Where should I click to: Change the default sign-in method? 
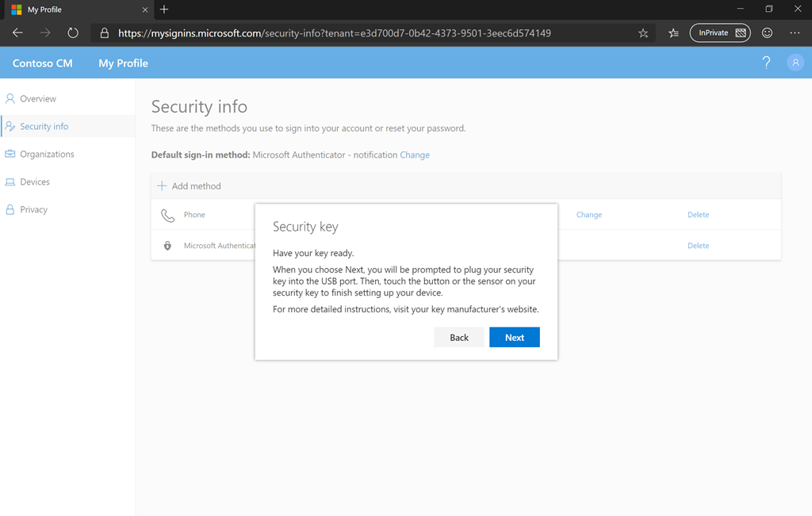point(415,155)
